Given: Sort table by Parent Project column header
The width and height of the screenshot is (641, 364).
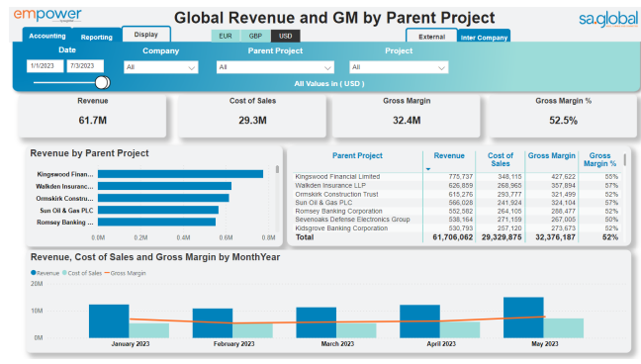Looking at the screenshot, I should point(357,155).
